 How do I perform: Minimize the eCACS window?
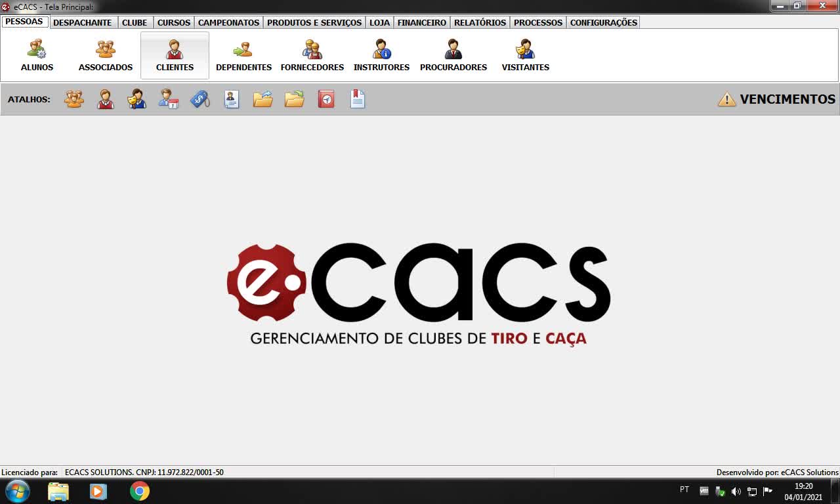(780, 6)
